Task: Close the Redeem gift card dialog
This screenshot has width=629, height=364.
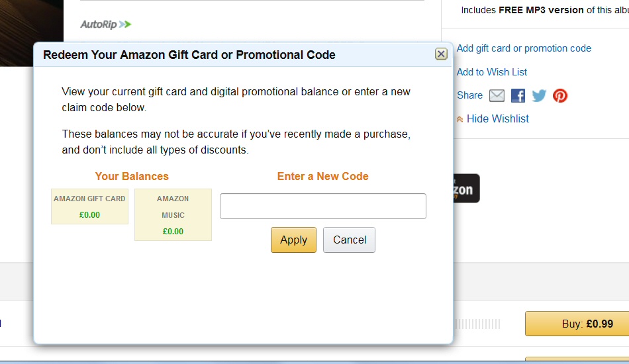Action: tap(441, 54)
